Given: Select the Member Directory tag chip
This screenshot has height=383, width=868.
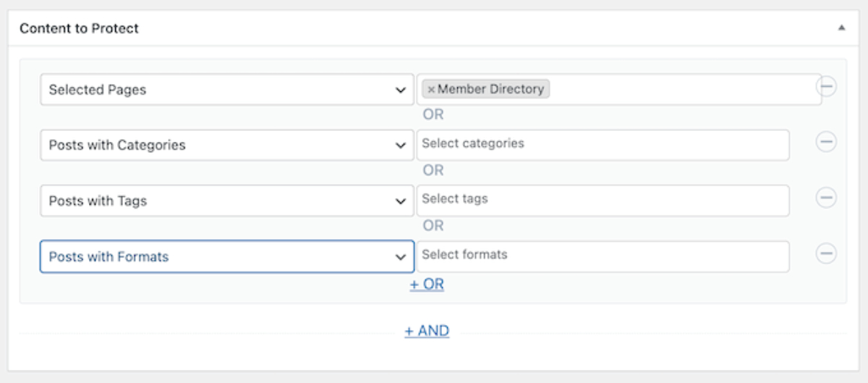Looking at the screenshot, I should (x=490, y=89).
